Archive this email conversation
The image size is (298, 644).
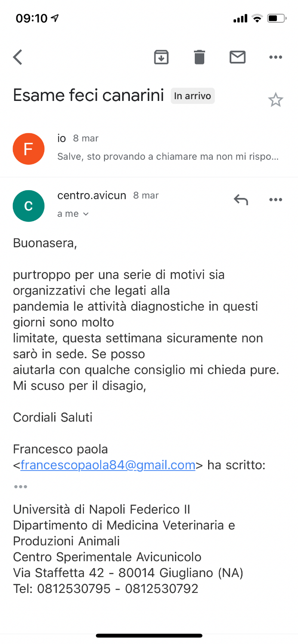pyautogui.click(x=161, y=57)
